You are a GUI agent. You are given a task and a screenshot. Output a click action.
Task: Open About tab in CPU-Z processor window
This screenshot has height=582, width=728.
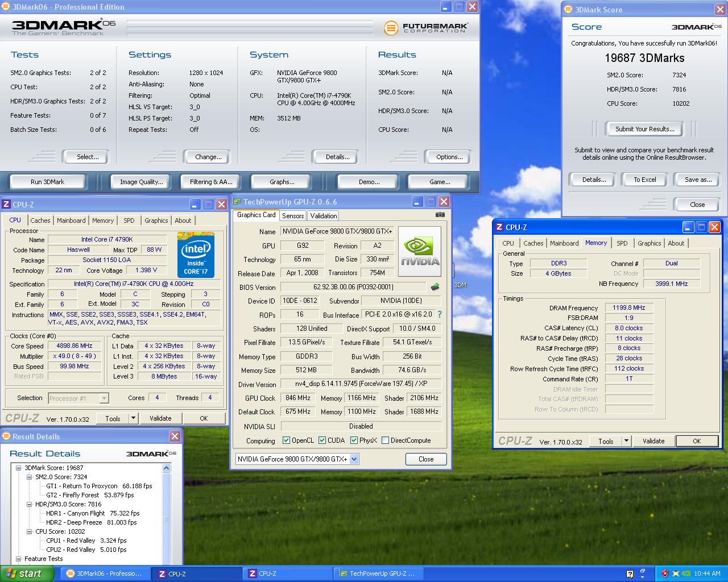point(183,221)
